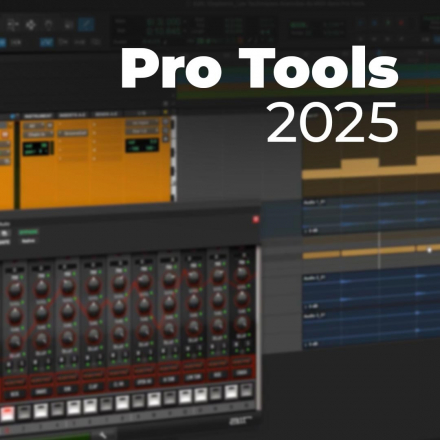440x440 pixels.
Task: Open the INSERTS A-E column header
Action: click(72, 115)
